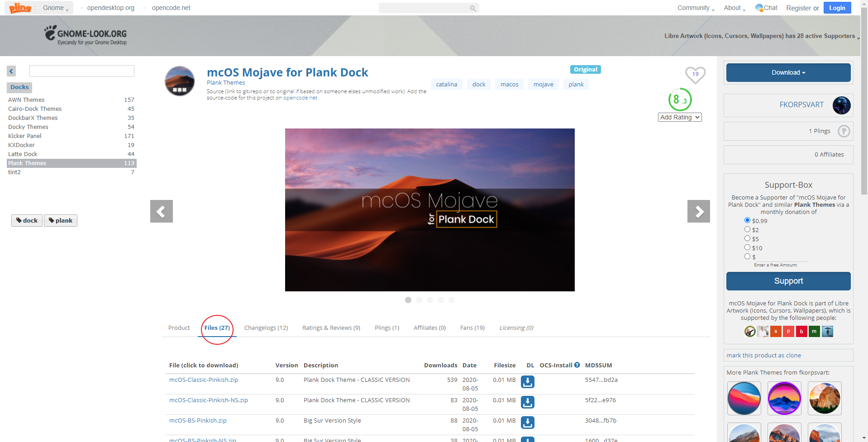Screen dimensions: 868x442
Task: Click the 8.3 rating score circle
Action: 680,100
